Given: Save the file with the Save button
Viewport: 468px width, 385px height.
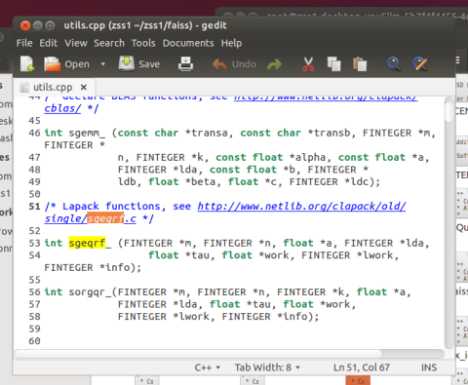Looking at the screenshot, I should coord(139,63).
